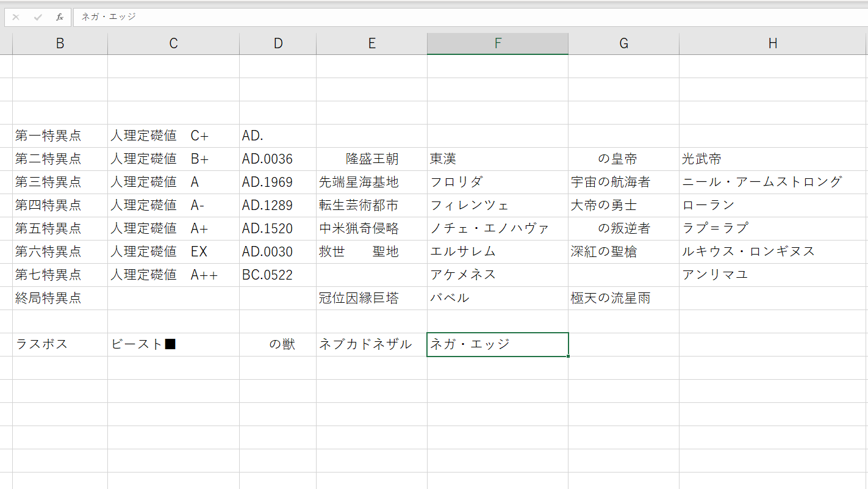Select column H header

pyautogui.click(x=773, y=43)
